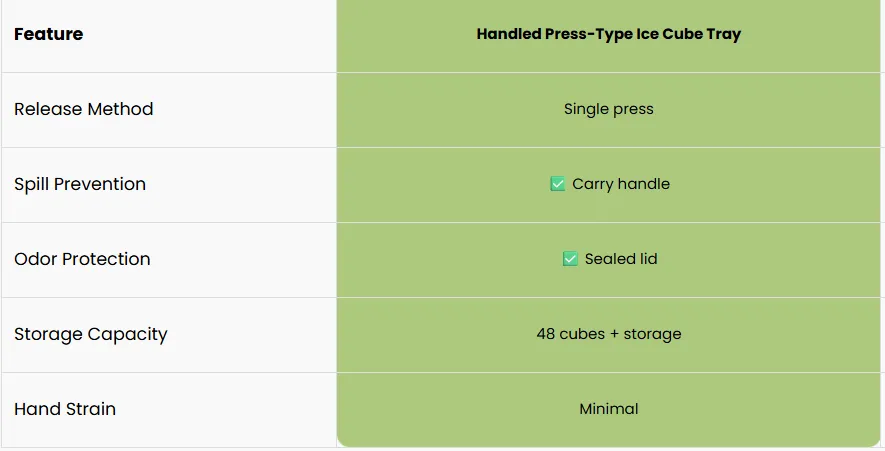885x451 pixels.
Task: Select the Handled Press-Type Ice Cube Tray header
Action: [608, 34]
